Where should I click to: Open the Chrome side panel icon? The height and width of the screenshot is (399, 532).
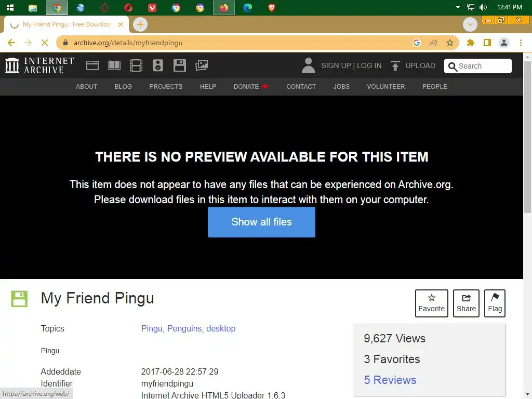pos(487,43)
